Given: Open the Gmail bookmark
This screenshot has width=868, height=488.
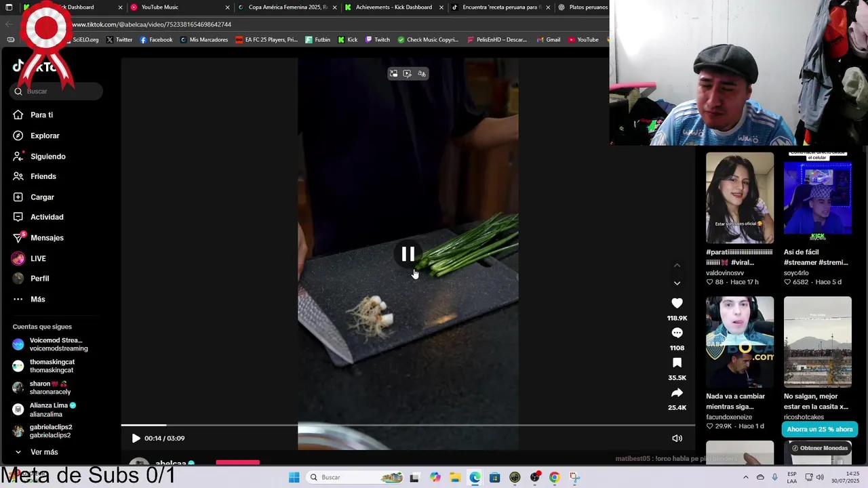Looking at the screenshot, I should [x=549, y=40].
